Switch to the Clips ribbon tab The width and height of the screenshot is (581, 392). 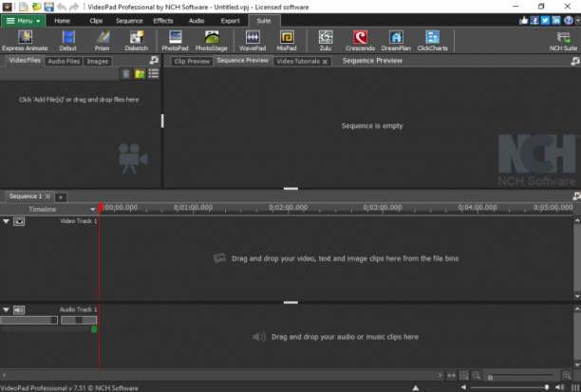pyautogui.click(x=96, y=21)
